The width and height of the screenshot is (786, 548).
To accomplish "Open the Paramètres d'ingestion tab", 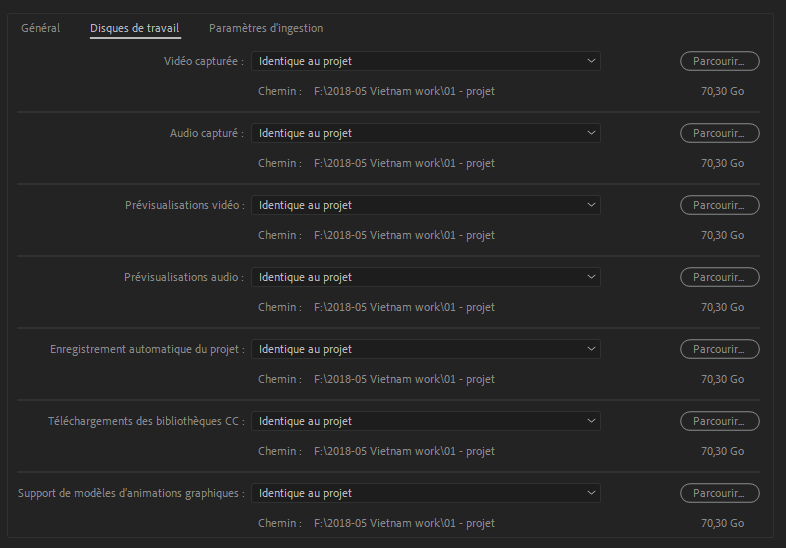I will point(266,28).
